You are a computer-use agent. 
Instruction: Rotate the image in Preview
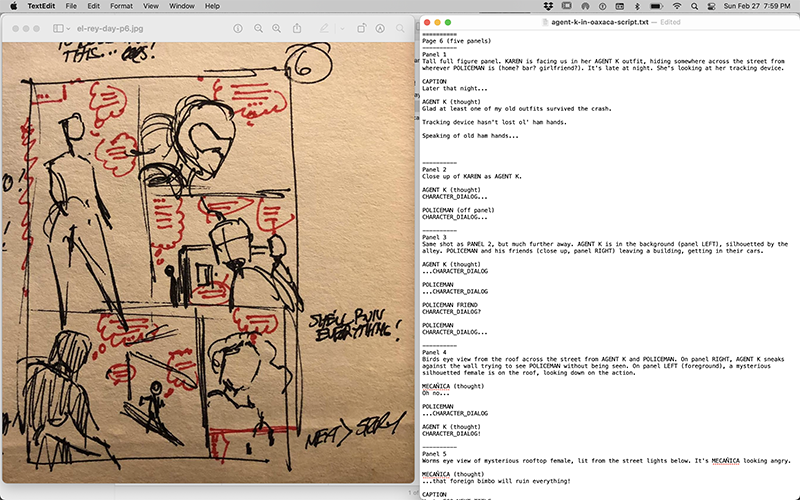[361, 29]
